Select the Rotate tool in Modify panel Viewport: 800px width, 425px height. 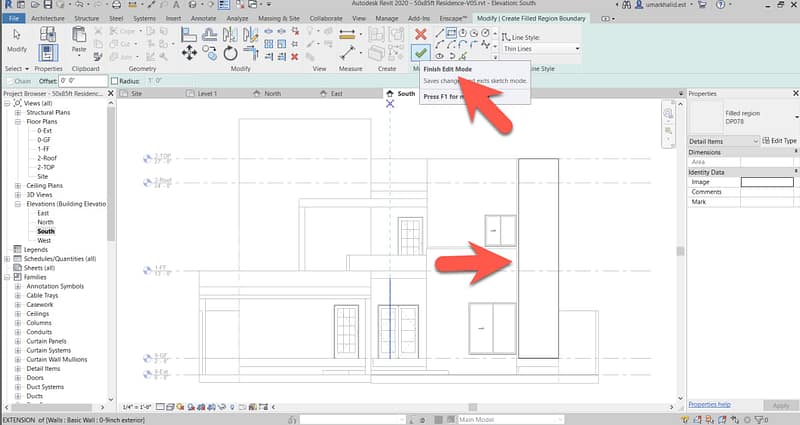[x=230, y=52]
